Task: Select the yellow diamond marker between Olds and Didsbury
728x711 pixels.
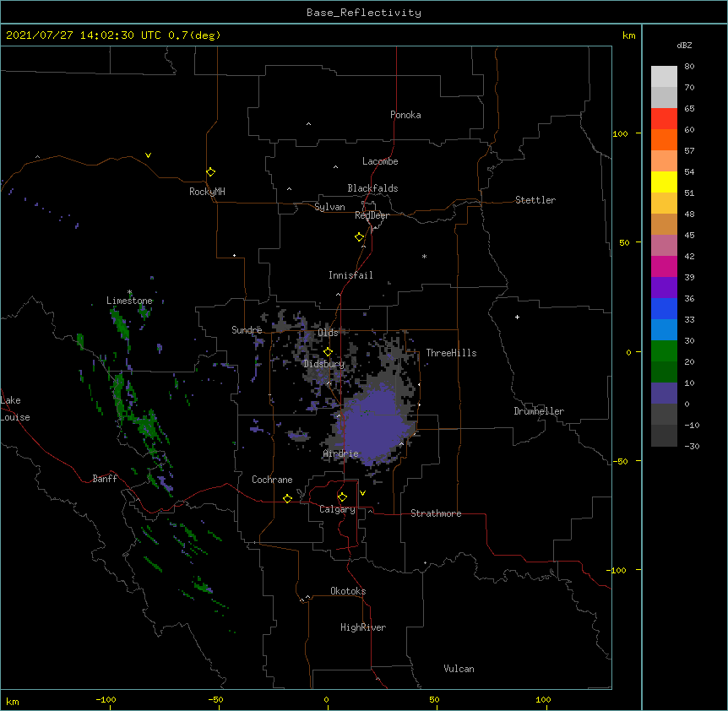Action: [x=328, y=351]
